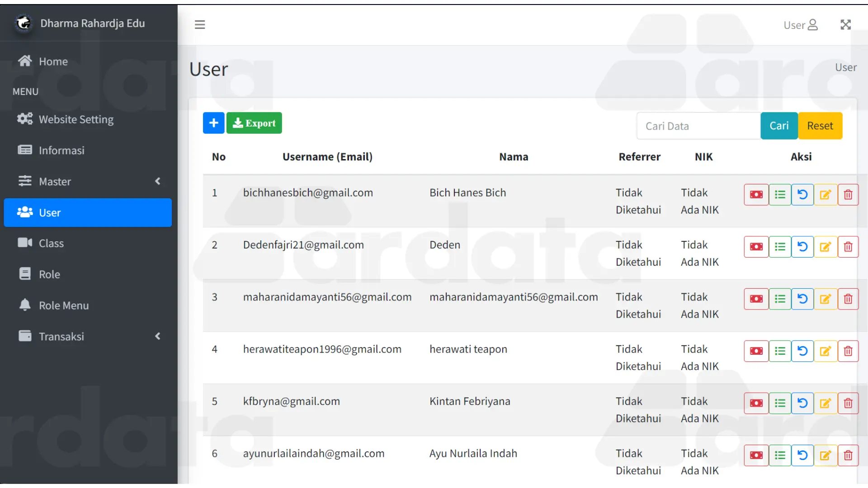Image resolution: width=868 pixels, height=488 pixels.
Task: Click the blue reset icon for Kintan Febriyana
Action: 802,403
